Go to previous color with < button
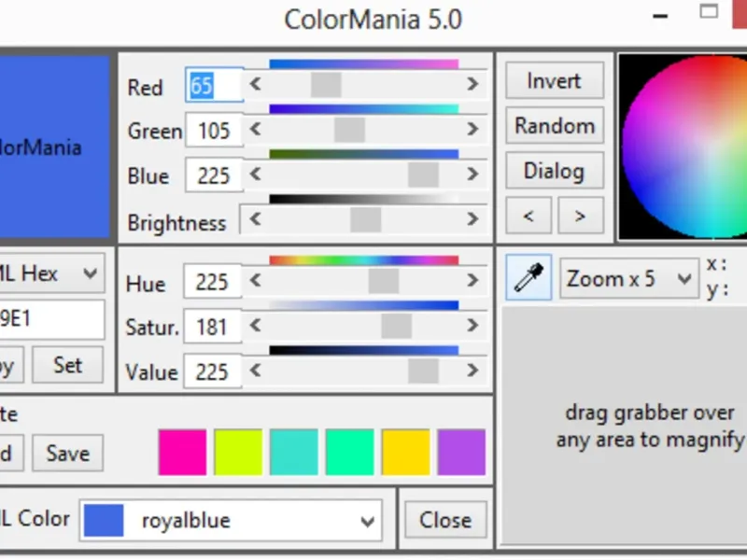Image resolution: width=747 pixels, height=560 pixels. point(529,216)
